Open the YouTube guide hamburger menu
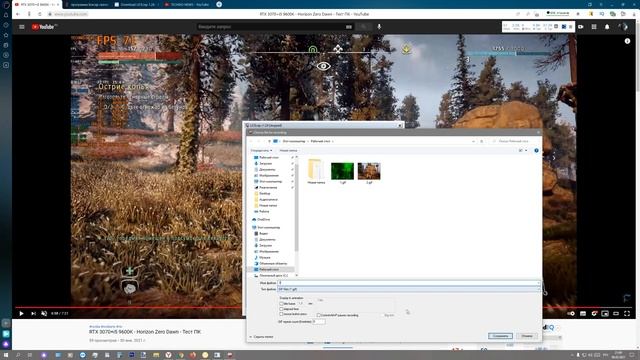 [x=22, y=27]
